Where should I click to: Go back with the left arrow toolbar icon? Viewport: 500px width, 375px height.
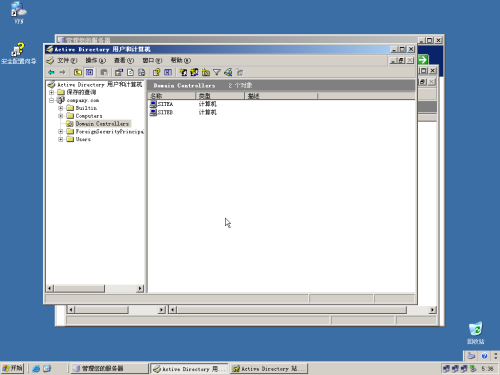51,72
